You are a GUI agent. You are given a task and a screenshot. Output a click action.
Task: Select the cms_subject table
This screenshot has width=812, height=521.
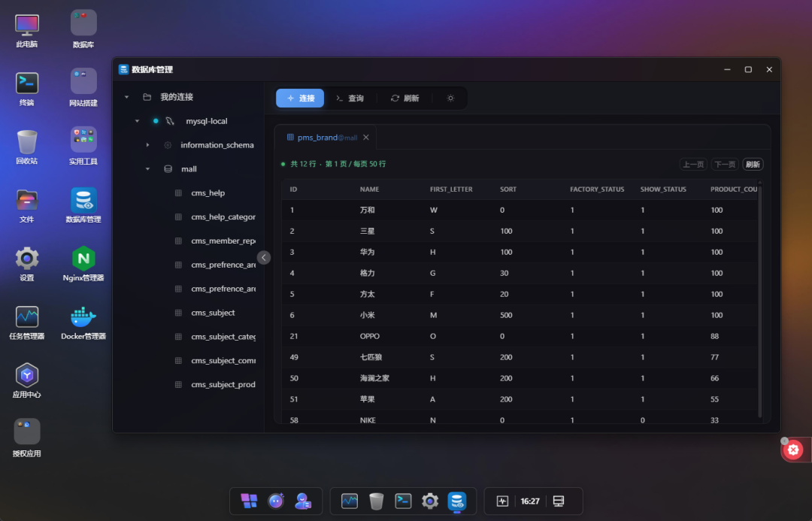click(x=213, y=313)
